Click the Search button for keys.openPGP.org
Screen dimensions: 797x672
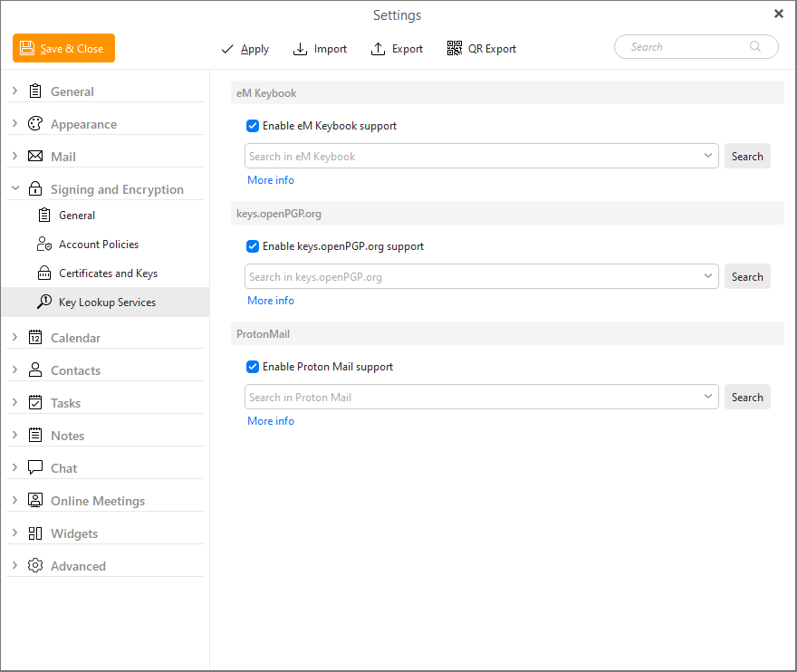747,277
